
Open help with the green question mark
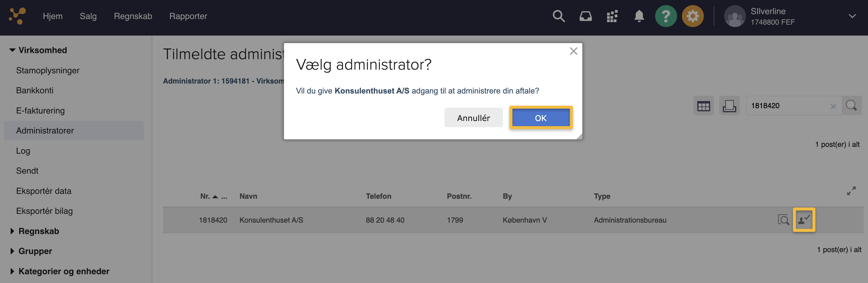tap(666, 16)
